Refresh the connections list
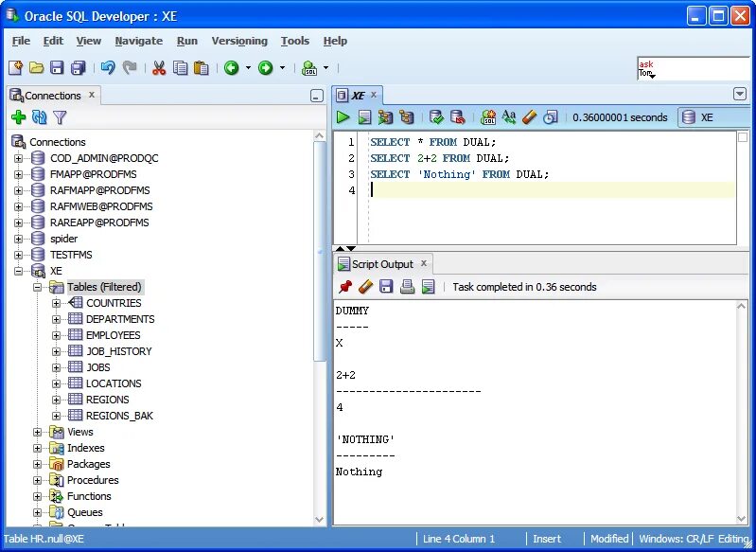756x552 pixels. [x=39, y=116]
